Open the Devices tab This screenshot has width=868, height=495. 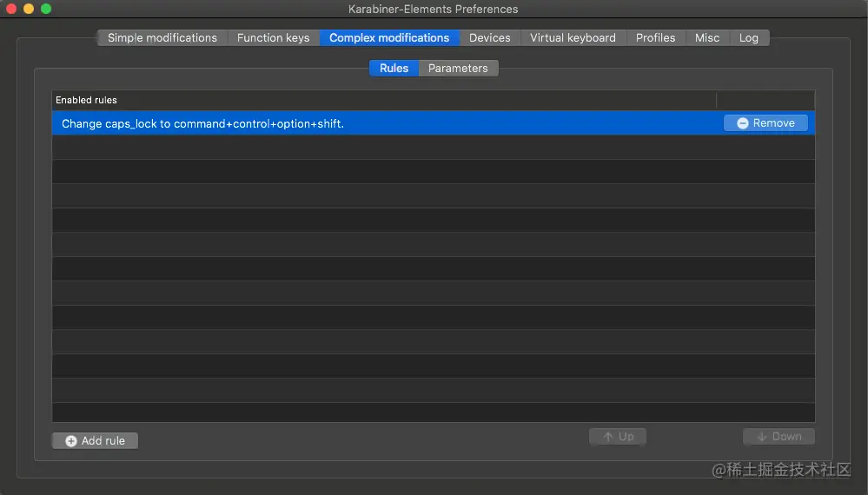(490, 37)
